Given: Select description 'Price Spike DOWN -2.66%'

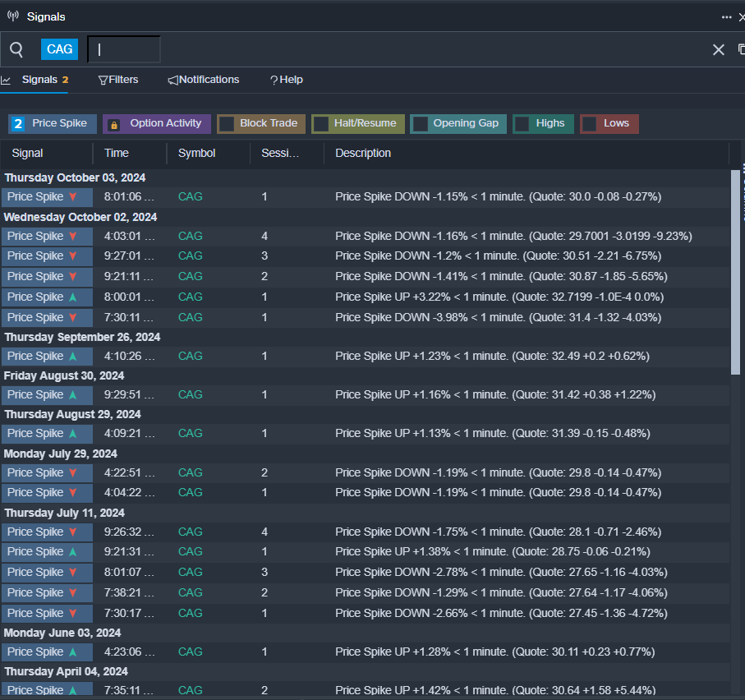Looking at the screenshot, I should (x=501, y=613).
